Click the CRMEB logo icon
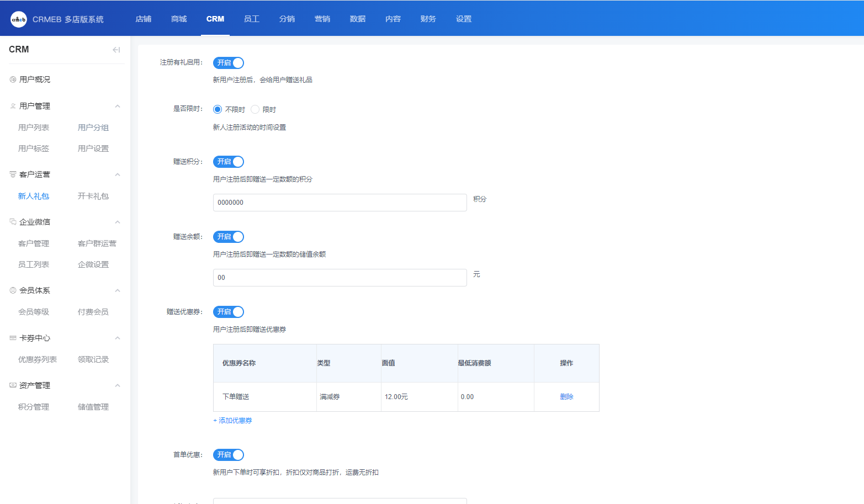Viewport: 864px width, 504px height. coord(18,19)
